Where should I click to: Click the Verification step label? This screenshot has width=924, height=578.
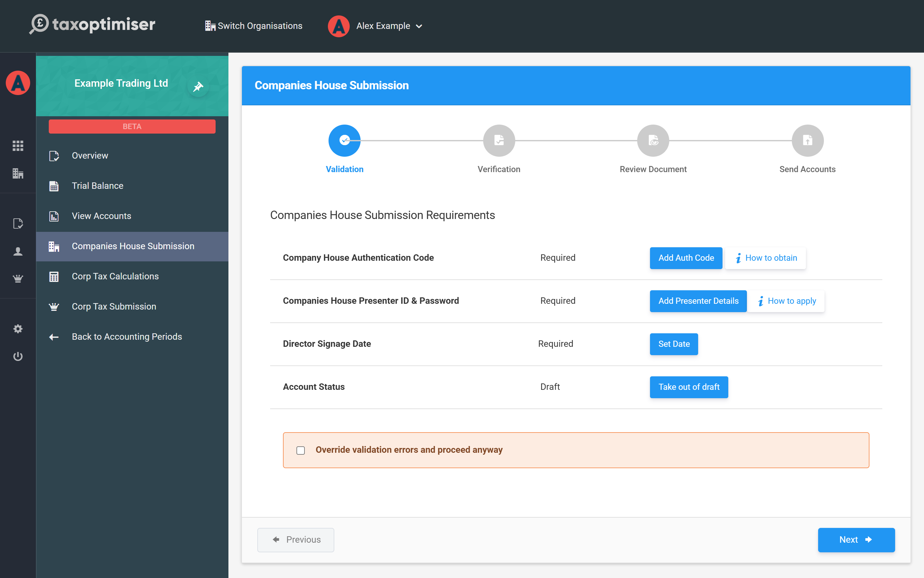[x=499, y=169]
